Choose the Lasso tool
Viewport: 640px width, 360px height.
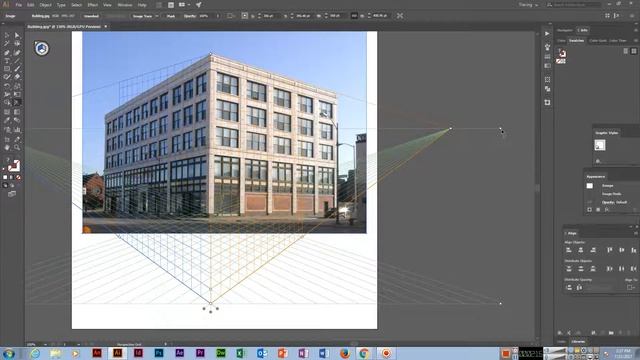tap(17, 44)
